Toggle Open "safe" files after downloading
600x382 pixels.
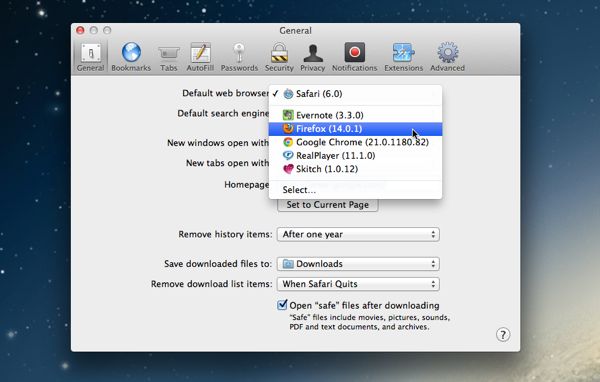pos(282,305)
